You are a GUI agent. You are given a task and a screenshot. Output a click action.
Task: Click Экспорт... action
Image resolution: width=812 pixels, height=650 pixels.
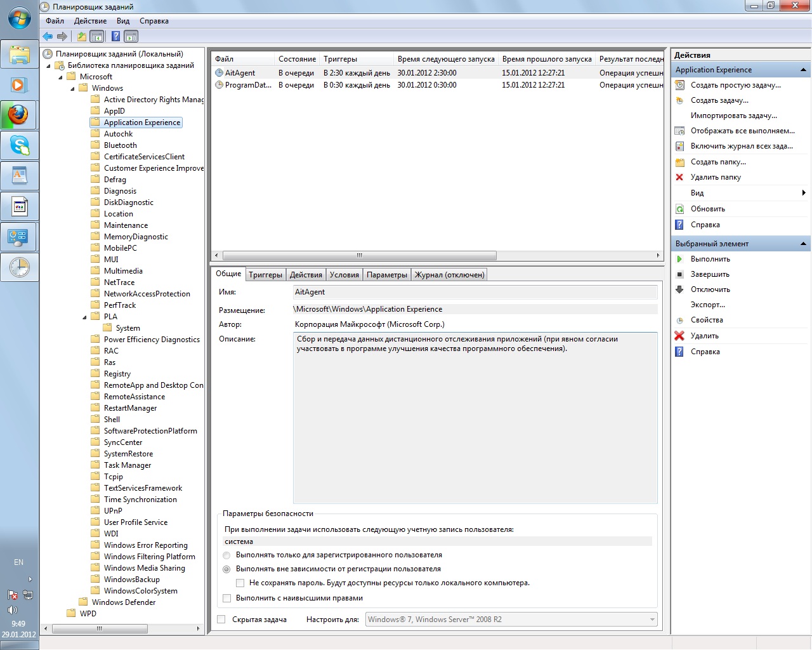(707, 305)
